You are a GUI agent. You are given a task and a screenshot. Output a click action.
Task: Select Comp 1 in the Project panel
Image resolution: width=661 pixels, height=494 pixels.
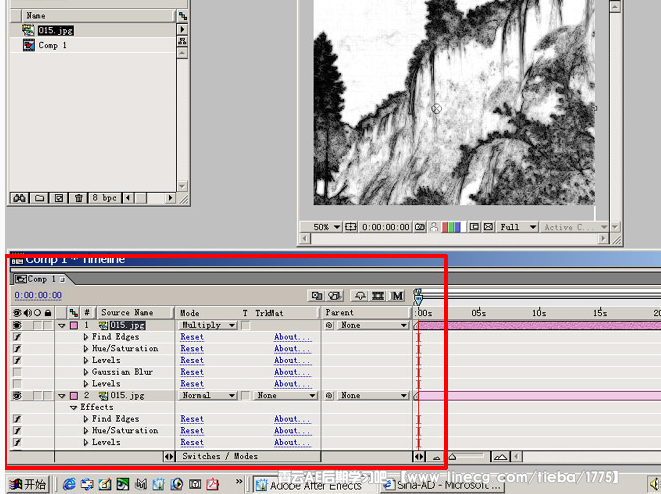[52, 45]
